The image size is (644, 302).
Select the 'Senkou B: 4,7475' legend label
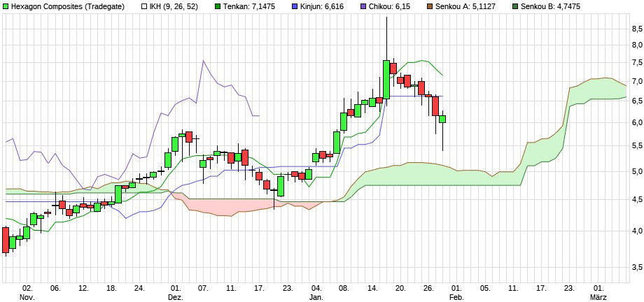coord(552,6)
